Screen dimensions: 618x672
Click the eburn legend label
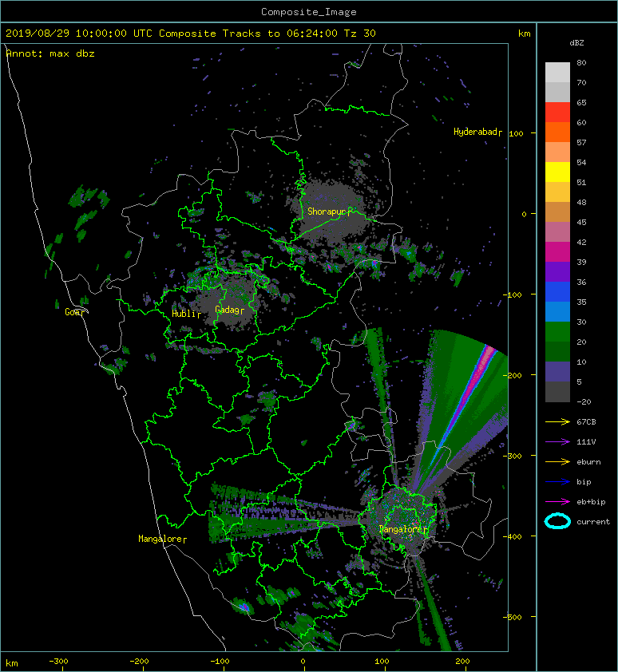pos(588,462)
